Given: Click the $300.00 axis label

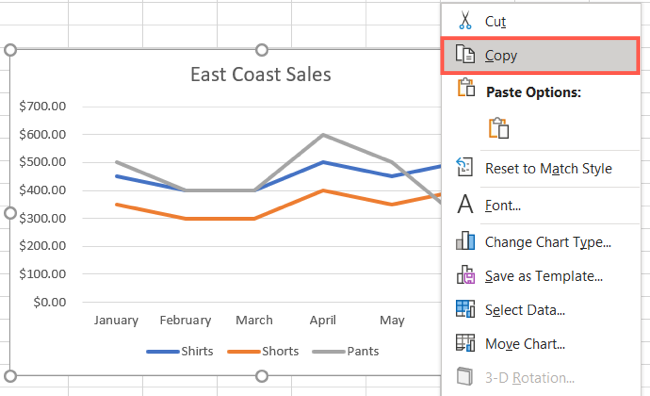Looking at the screenshot, I should 42,218.
